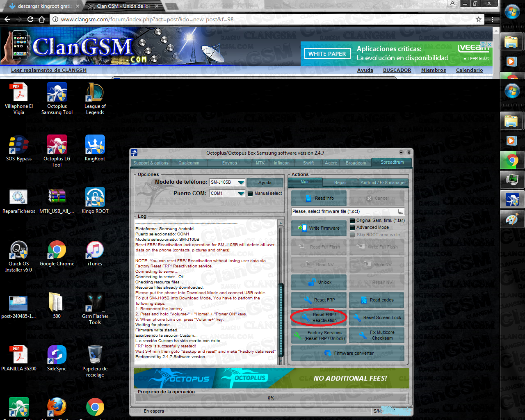Open BUSCADOR link on forum header
The height and width of the screenshot is (420, 525).
[x=397, y=70]
